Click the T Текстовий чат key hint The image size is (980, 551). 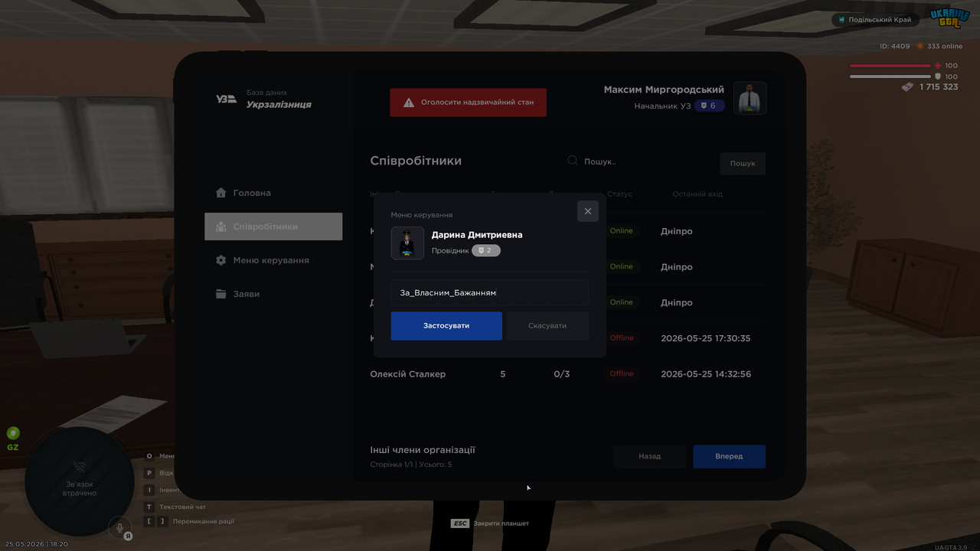click(x=175, y=507)
